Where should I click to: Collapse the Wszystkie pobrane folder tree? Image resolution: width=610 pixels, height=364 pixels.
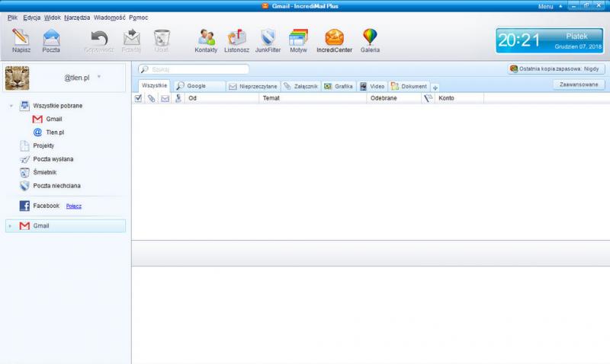click(11, 106)
